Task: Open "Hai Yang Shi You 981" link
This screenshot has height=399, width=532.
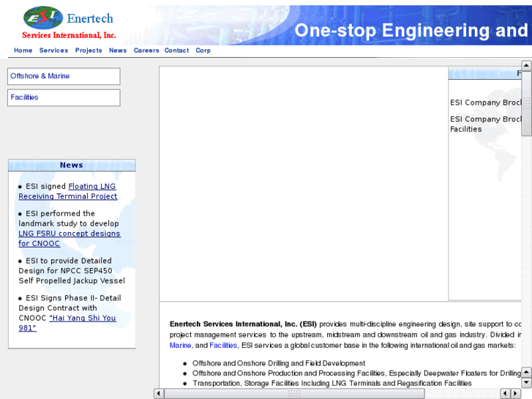Action: click(x=67, y=323)
